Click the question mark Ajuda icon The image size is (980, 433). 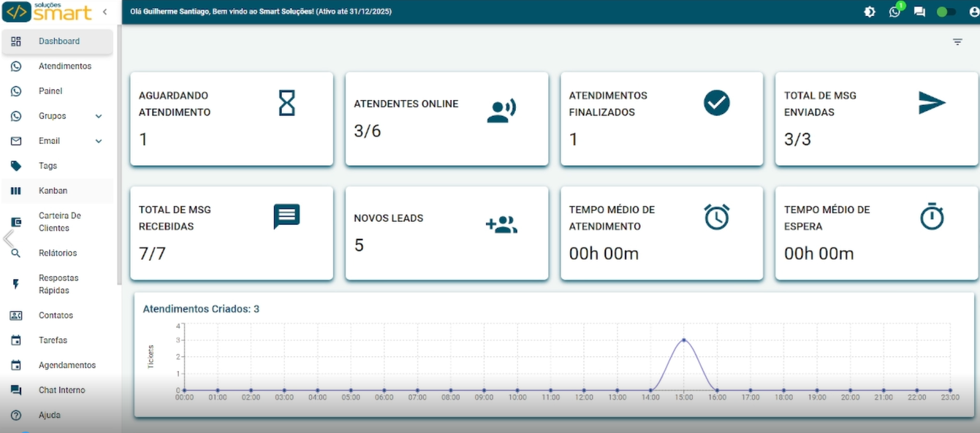tap(16, 415)
